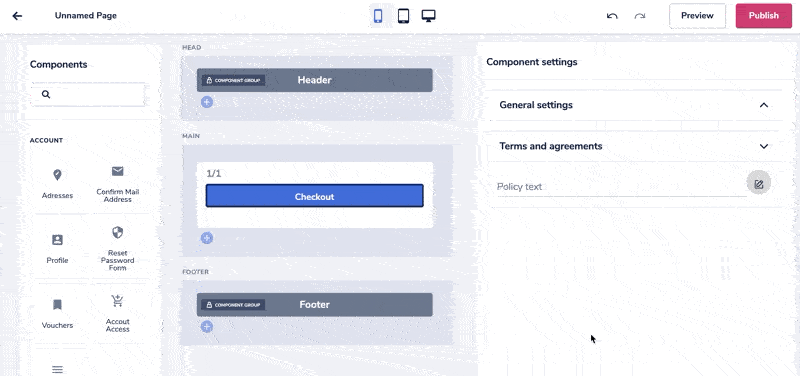The image size is (800, 376).
Task: Undo the last change
Action: click(x=612, y=16)
